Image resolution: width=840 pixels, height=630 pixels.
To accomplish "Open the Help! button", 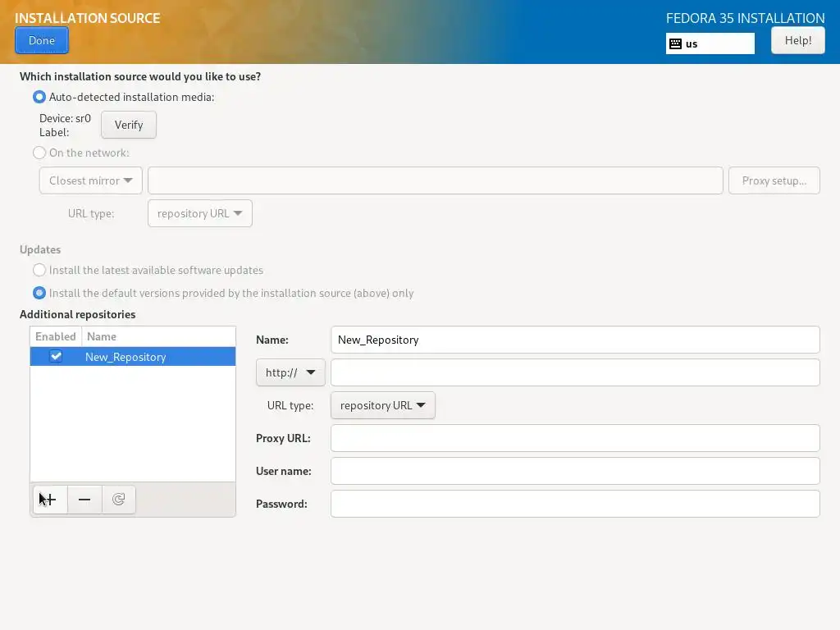I will point(797,40).
